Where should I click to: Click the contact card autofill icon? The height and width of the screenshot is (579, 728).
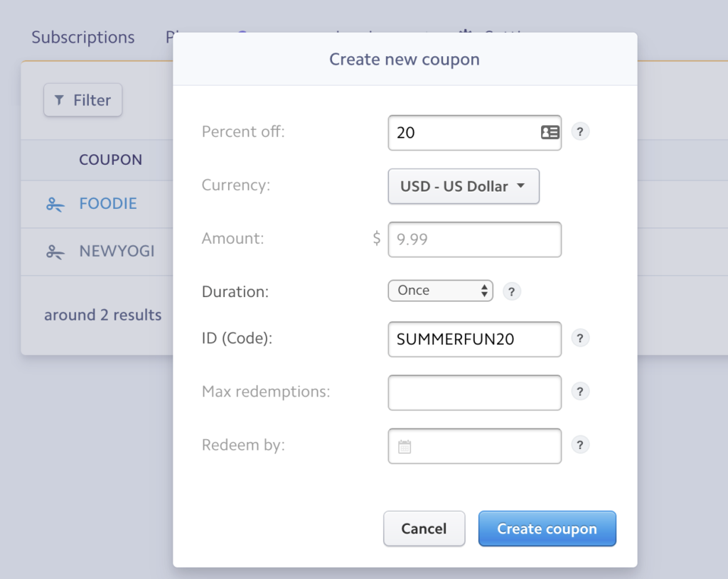pyautogui.click(x=550, y=132)
